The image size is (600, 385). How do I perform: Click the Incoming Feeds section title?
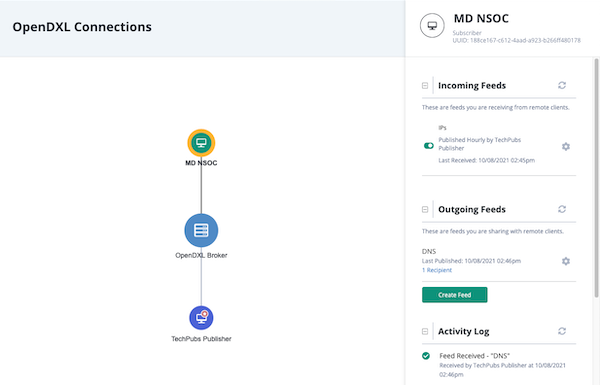click(472, 85)
